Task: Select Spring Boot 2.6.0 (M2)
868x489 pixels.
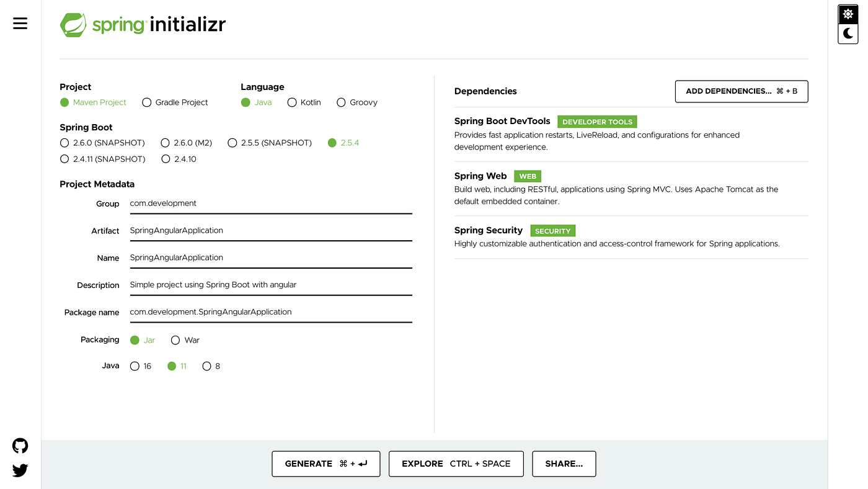Action: [187, 143]
